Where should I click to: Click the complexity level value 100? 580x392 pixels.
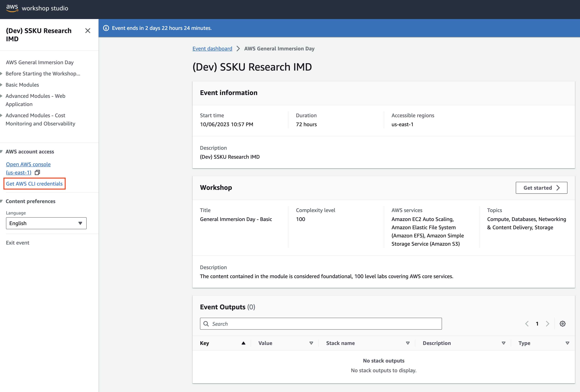300,219
